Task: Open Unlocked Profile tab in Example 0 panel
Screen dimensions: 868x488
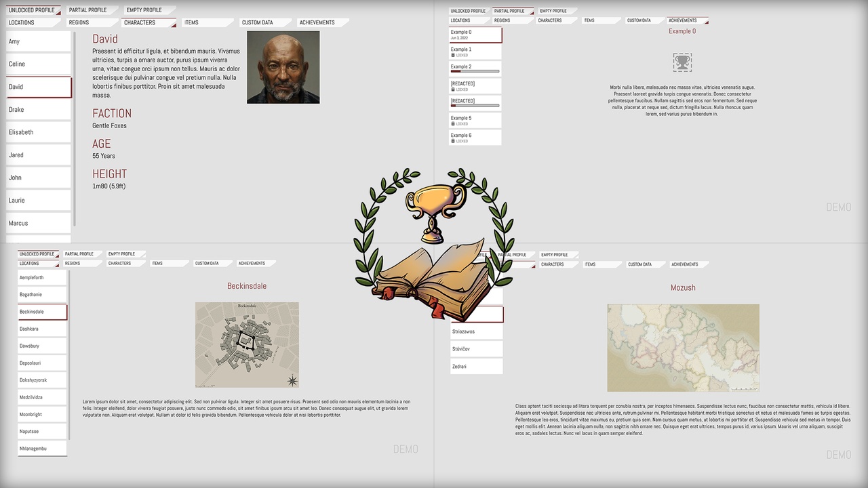Action: (469, 11)
